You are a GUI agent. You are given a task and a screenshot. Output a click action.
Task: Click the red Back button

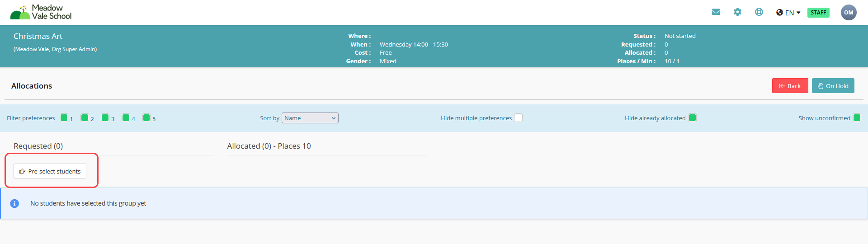[x=790, y=86]
